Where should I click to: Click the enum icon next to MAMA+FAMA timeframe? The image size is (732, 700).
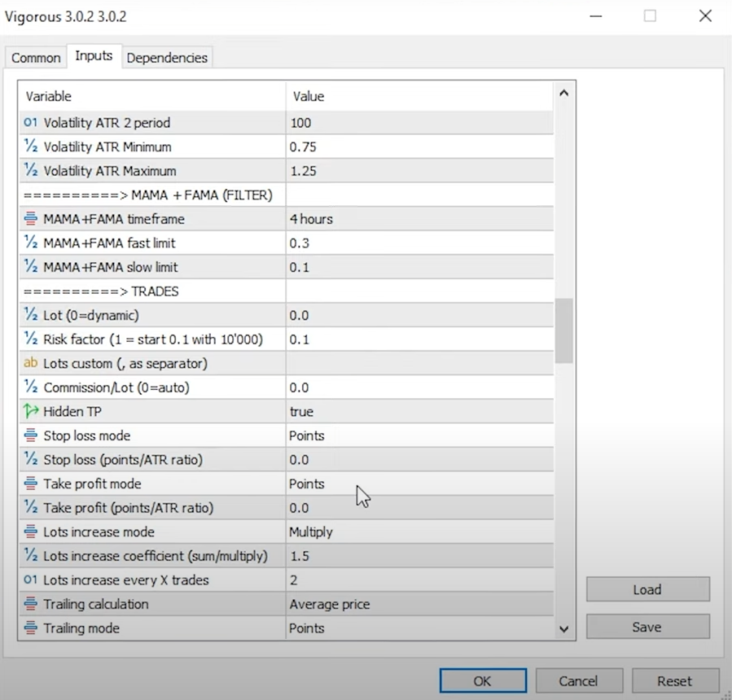click(31, 219)
